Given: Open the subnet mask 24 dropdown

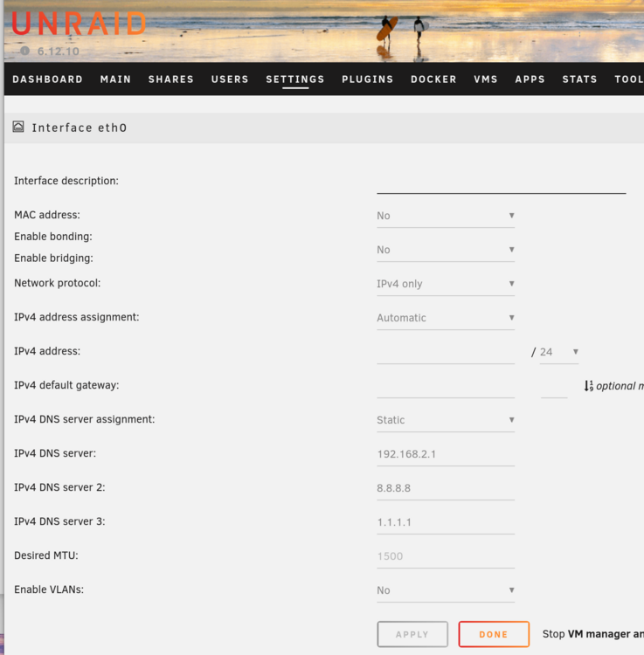Looking at the screenshot, I should click(558, 352).
